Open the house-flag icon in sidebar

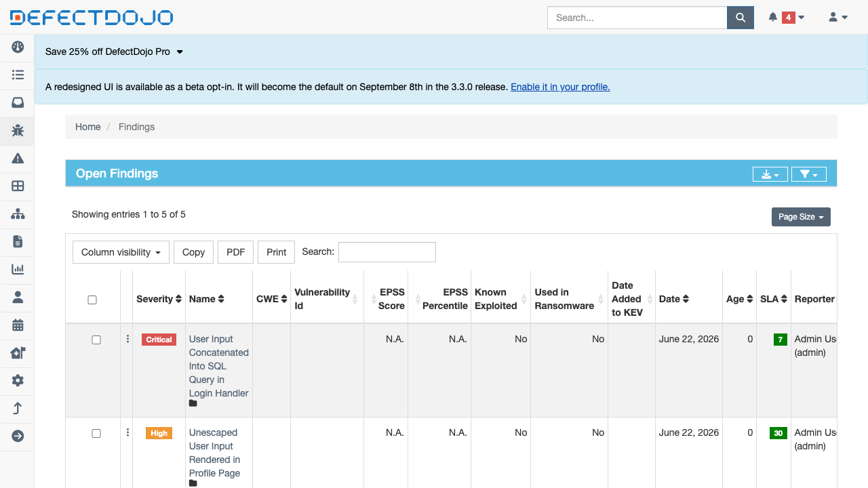point(18,352)
